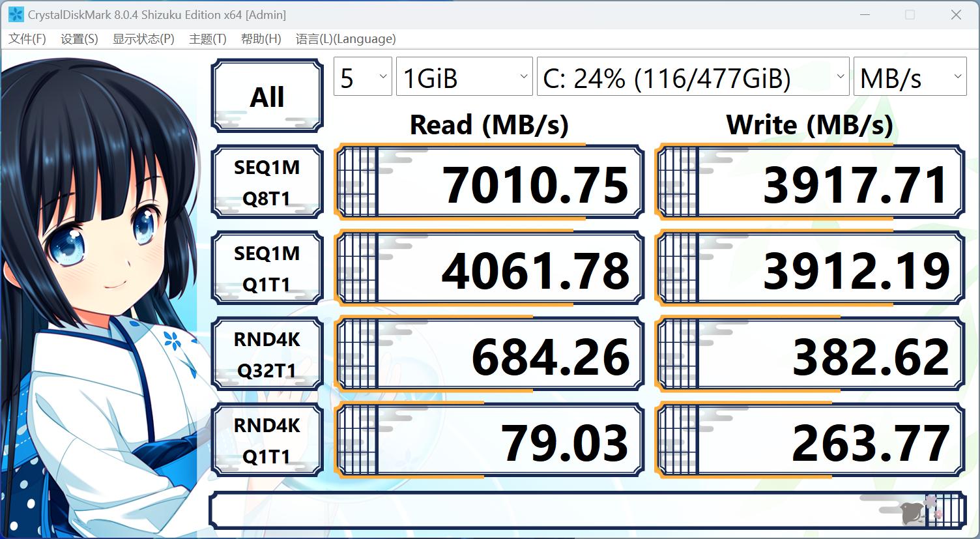Image resolution: width=980 pixels, height=539 pixels.
Task: Click the bird mascot icon at bottom right
Action: click(912, 514)
